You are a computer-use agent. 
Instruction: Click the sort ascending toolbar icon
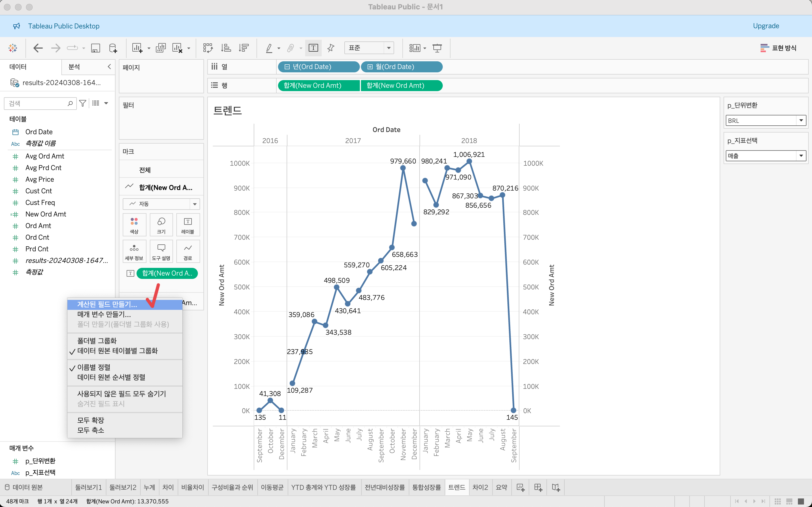pyautogui.click(x=226, y=48)
